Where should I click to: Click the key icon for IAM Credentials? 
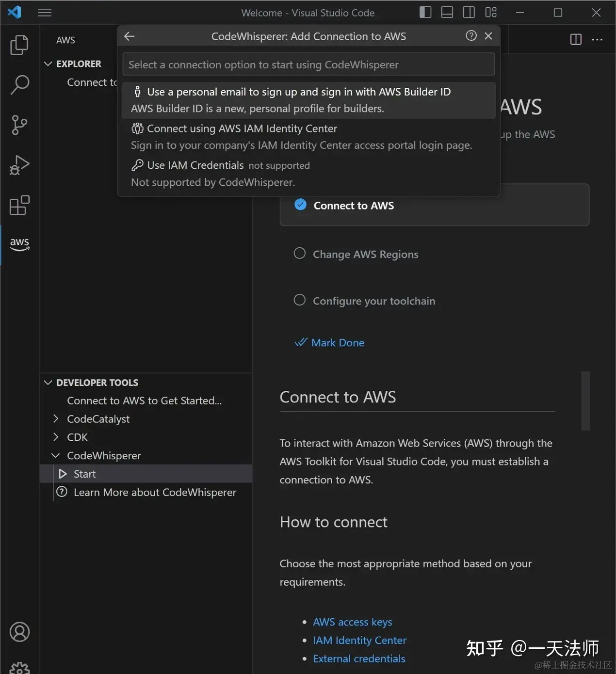pos(137,165)
